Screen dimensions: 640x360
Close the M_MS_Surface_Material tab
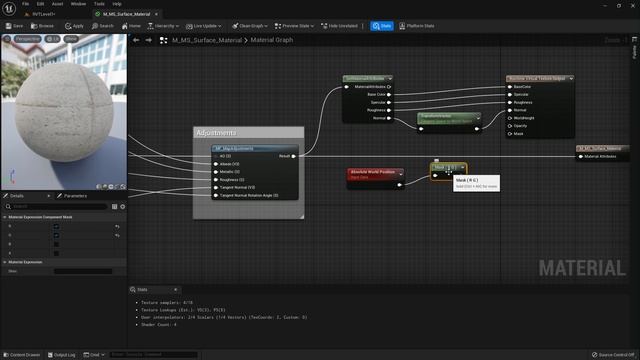pyautogui.click(x=156, y=14)
